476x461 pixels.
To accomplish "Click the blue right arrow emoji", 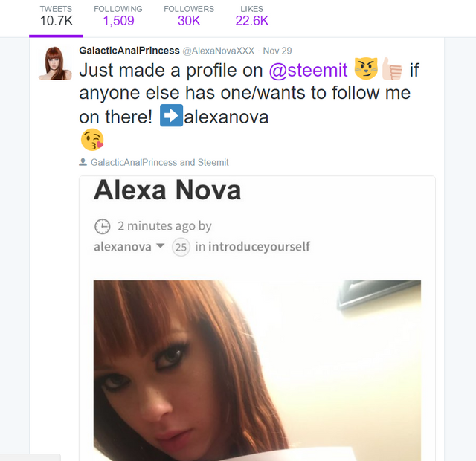I will [x=172, y=115].
